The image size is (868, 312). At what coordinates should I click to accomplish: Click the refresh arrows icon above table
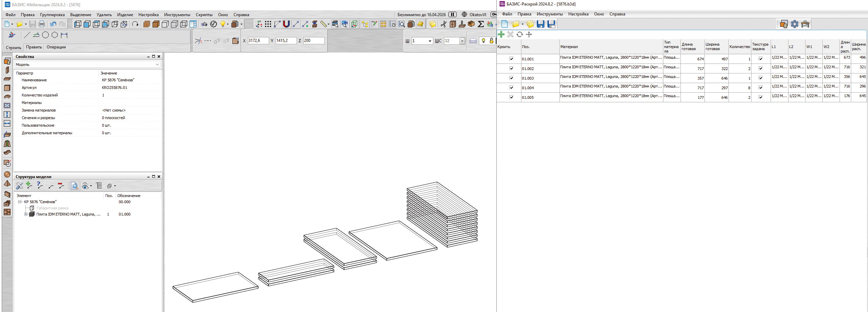pos(520,34)
